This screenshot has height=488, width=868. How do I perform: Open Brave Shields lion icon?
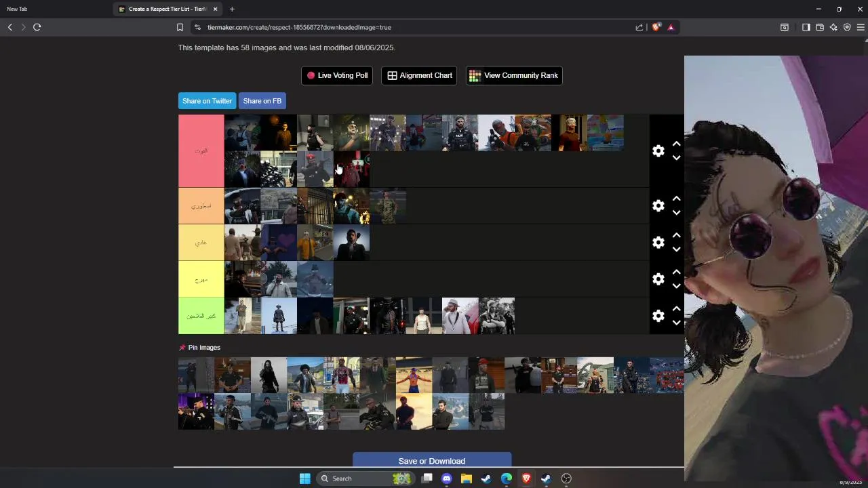coord(656,27)
